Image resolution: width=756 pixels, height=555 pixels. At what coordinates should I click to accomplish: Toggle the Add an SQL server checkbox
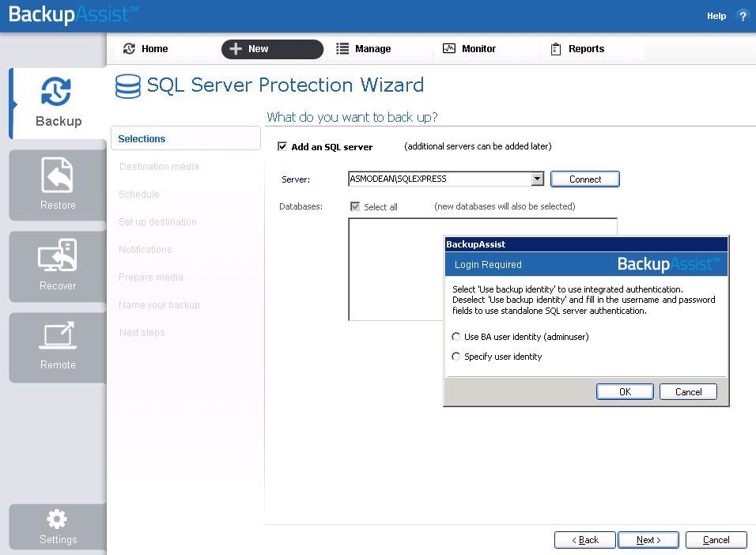click(x=282, y=146)
